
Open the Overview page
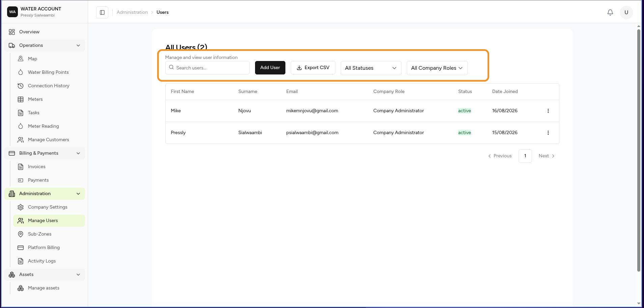[45, 32]
